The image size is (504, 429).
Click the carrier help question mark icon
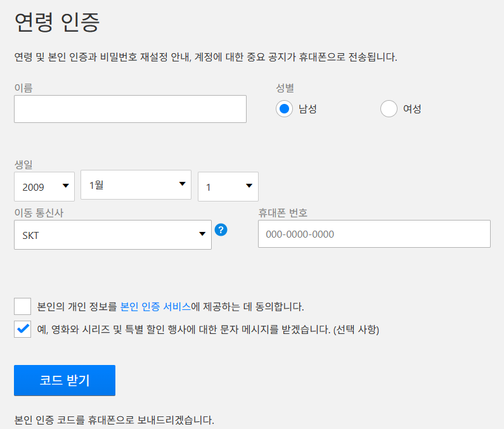click(221, 230)
